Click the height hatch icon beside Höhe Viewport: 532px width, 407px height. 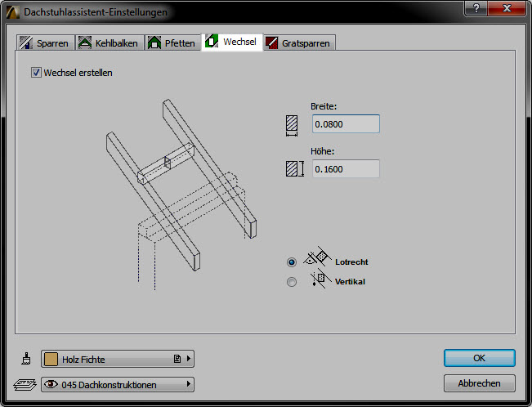tap(294, 168)
